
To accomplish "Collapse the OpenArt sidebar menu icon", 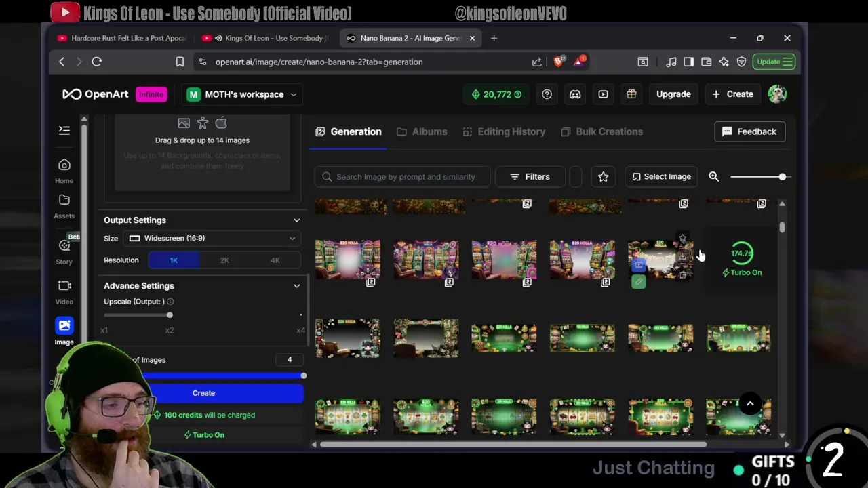I will [x=64, y=130].
